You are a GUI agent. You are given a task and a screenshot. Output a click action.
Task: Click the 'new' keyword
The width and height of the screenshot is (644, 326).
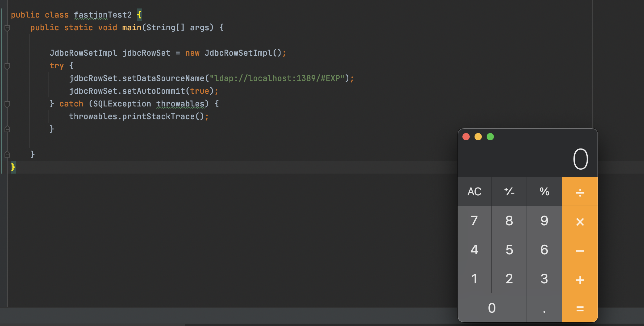pos(192,53)
